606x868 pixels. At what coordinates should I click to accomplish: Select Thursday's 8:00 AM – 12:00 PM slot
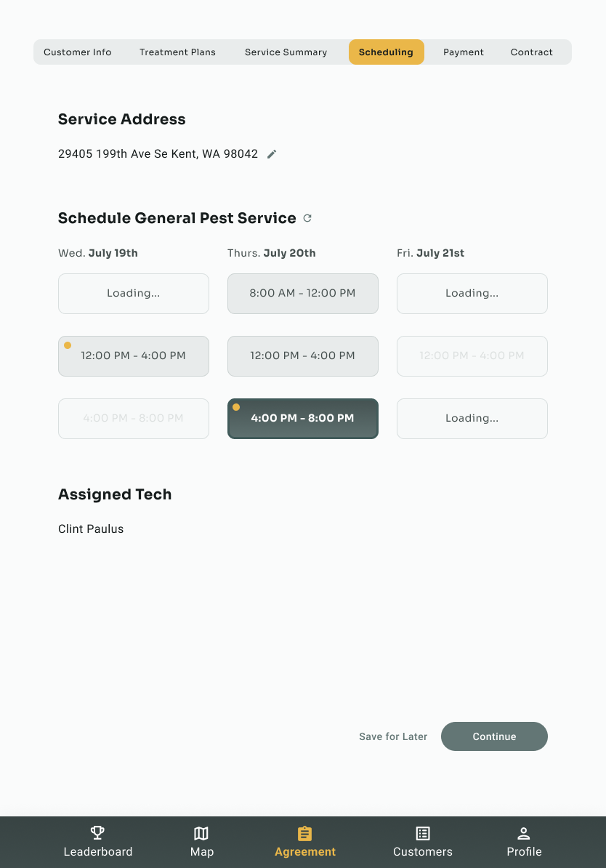[x=302, y=293]
